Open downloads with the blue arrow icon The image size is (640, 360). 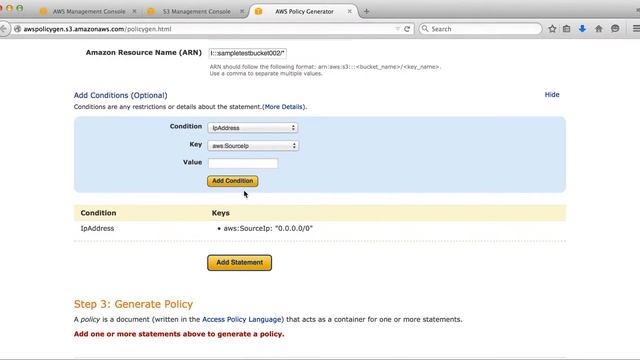coord(582,29)
